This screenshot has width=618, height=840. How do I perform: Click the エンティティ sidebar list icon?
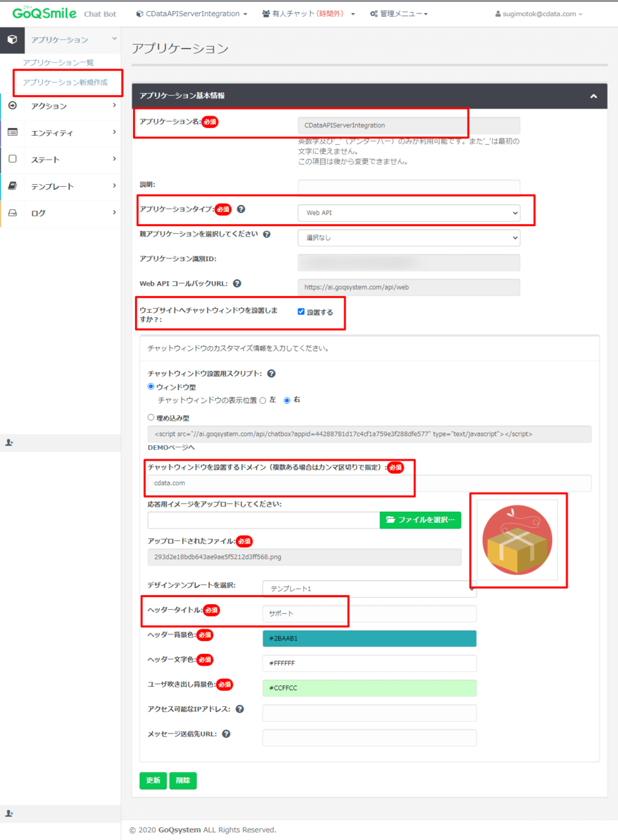tap(12, 132)
